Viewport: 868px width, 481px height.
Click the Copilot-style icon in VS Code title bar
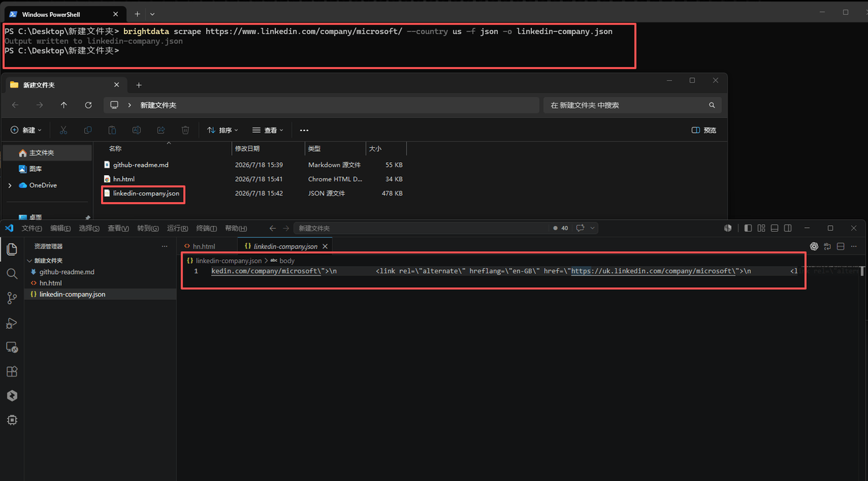pyautogui.click(x=728, y=228)
